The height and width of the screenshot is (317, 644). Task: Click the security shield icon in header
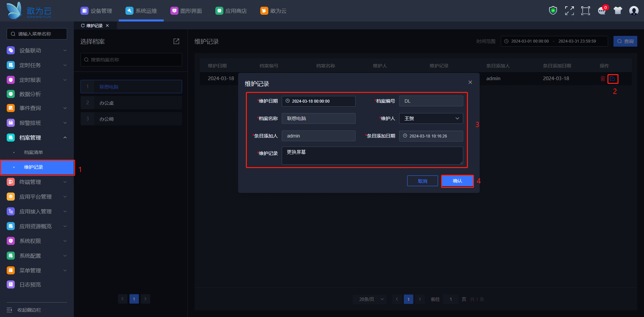553,11
